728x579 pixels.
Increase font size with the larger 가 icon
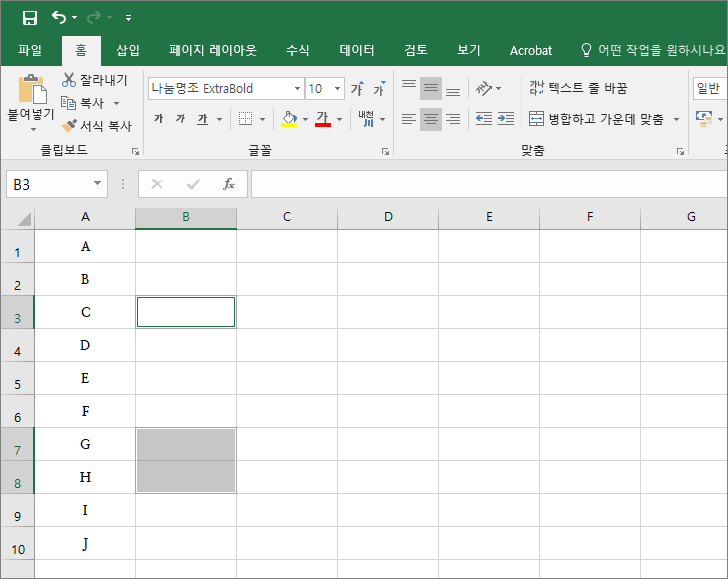[357, 88]
